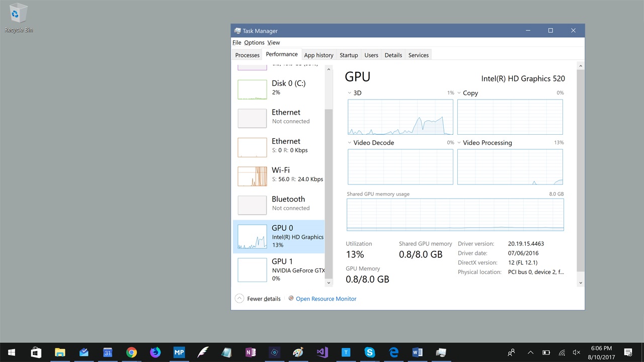Viewport: 644px width, 362px height.
Task: Launch Visual Studio from the taskbar
Action: click(x=322, y=352)
